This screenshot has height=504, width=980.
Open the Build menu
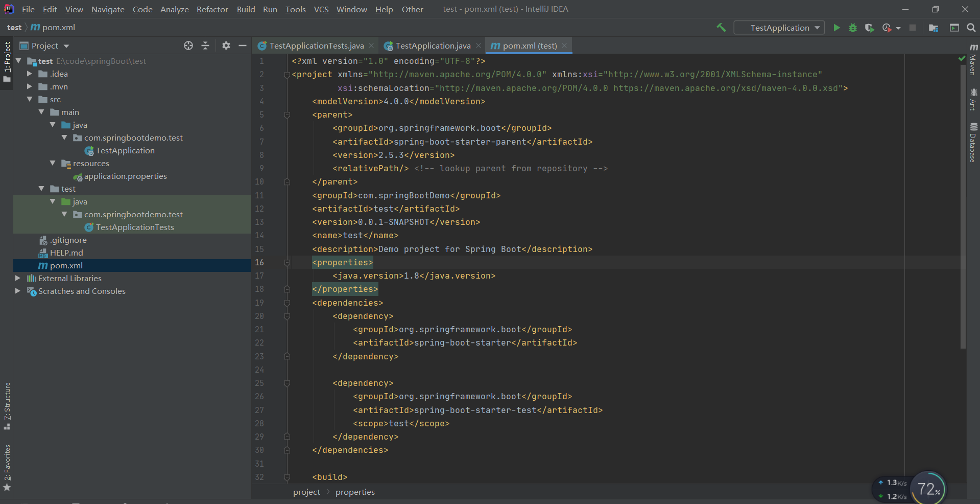tap(246, 9)
